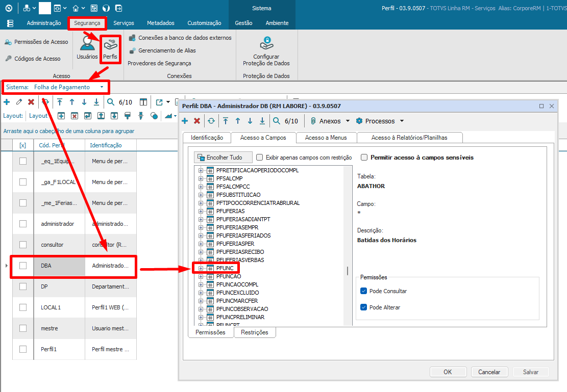Open the Perfis profiles icon
567x392 pixels.
110,49
